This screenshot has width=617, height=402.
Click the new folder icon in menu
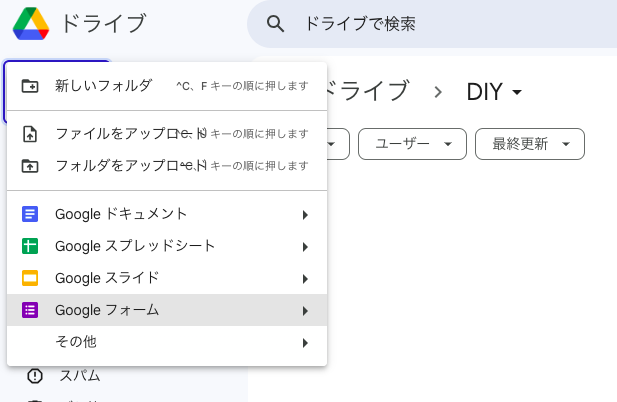click(30, 86)
